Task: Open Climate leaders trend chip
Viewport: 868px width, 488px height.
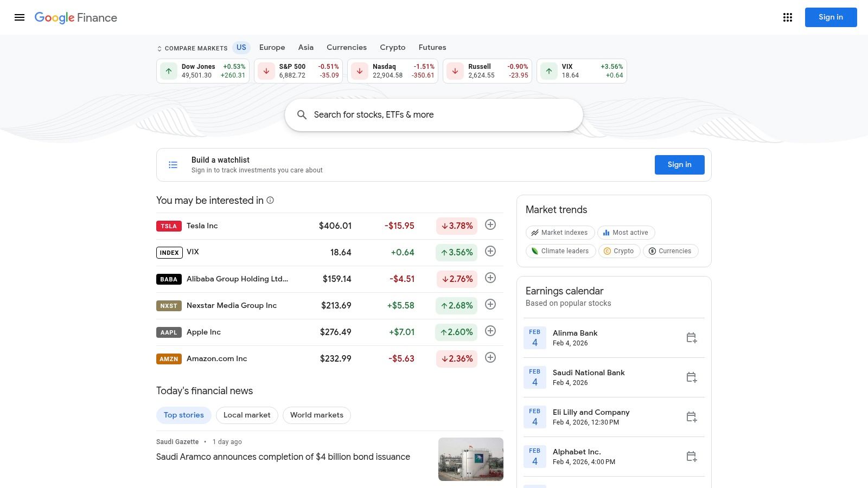Action: [561, 251]
